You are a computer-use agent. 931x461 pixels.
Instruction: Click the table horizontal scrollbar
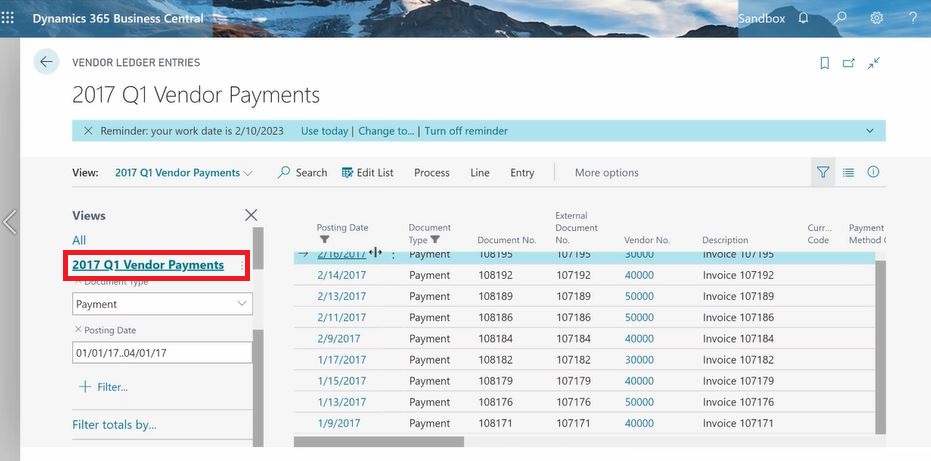pos(379,442)
